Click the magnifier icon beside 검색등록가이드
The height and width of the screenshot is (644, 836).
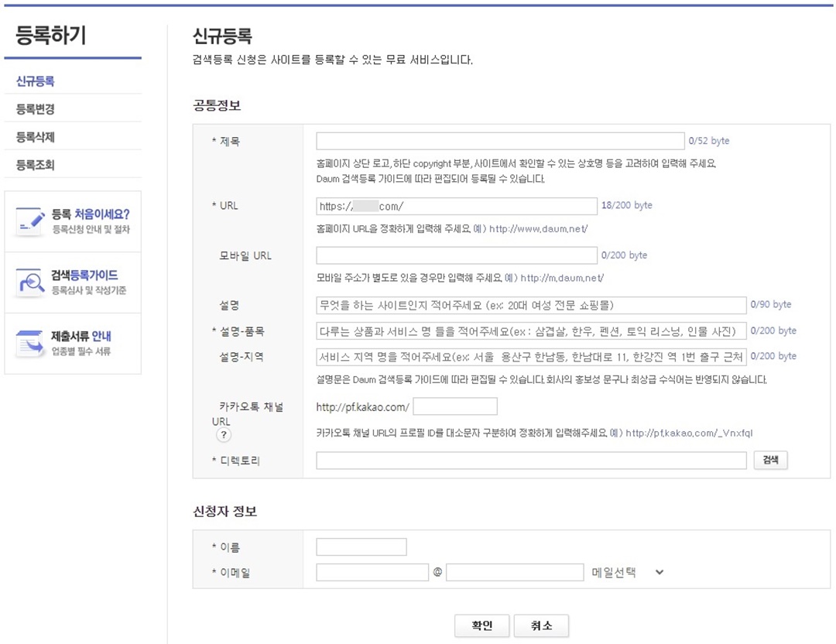pos(29,280)
